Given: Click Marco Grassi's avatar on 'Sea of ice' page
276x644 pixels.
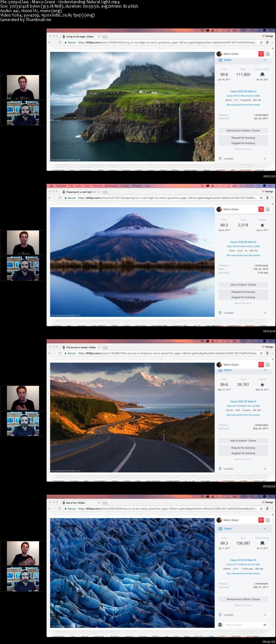Looking at the screenshot, I should [219, 520].
